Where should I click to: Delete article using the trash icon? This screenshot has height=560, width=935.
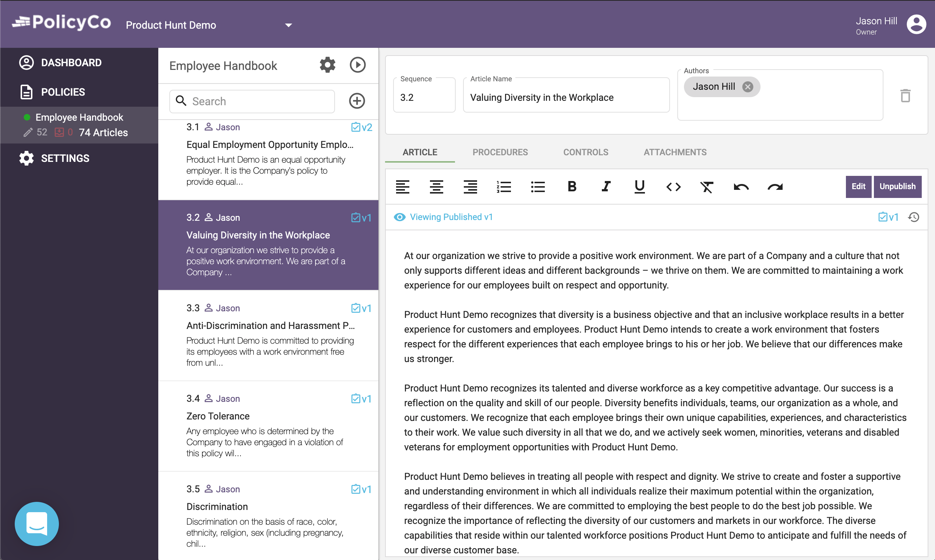905,96
